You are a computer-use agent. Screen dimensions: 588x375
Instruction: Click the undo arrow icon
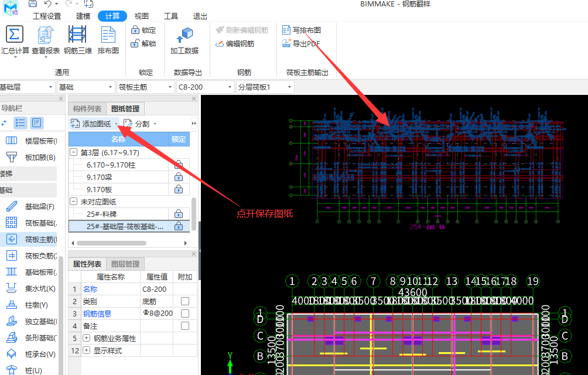(47, 4)
